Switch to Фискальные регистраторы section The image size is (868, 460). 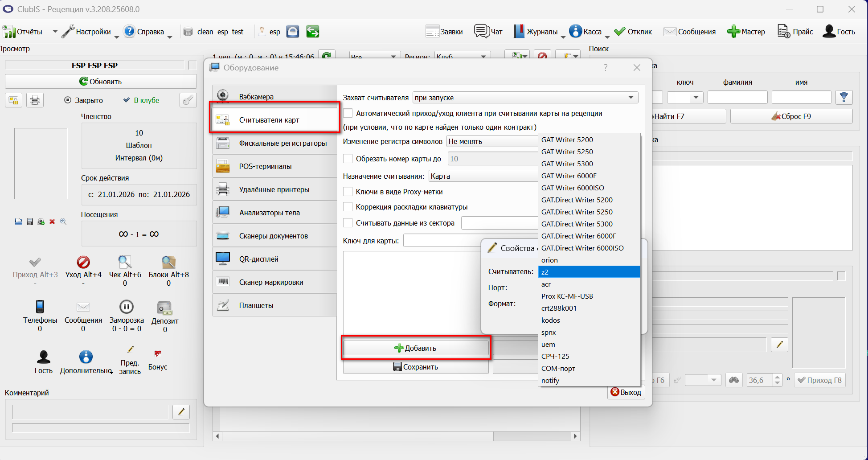(x=274, y=143)
